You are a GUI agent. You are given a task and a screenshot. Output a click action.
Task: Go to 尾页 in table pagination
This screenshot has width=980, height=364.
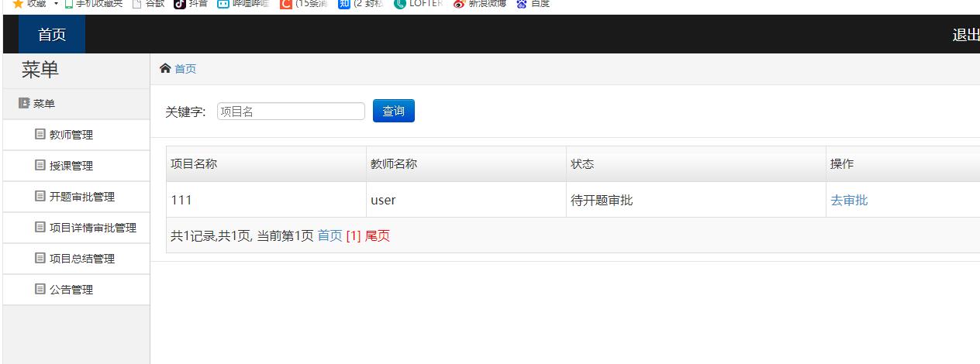click(378, 235)
